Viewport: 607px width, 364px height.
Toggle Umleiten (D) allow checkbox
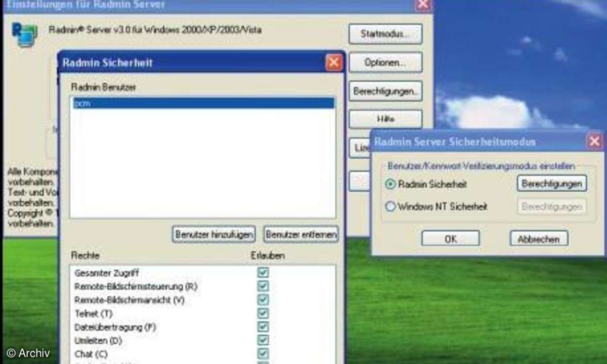(x=263, y=340)
